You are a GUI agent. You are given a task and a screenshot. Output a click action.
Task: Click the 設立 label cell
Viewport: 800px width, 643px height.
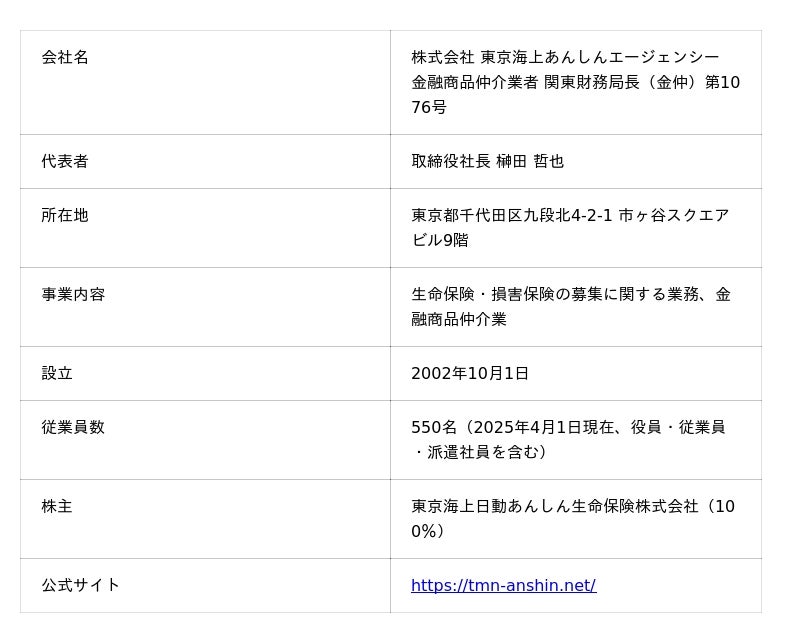point(57,374)
